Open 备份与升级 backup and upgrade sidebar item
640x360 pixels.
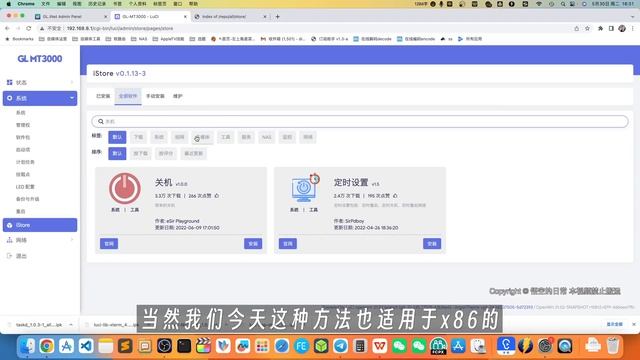pos(27,199)
